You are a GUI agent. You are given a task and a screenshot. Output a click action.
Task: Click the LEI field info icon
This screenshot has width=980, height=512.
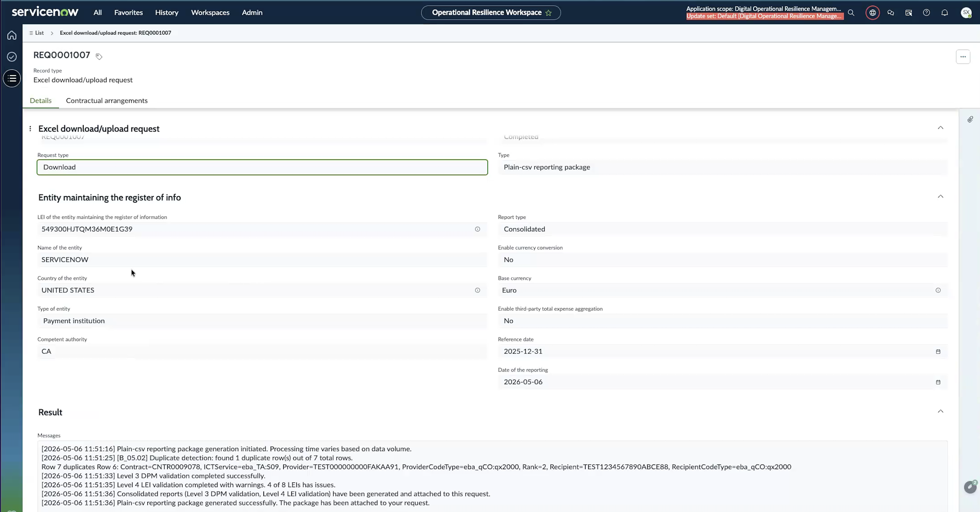point(477,229)
